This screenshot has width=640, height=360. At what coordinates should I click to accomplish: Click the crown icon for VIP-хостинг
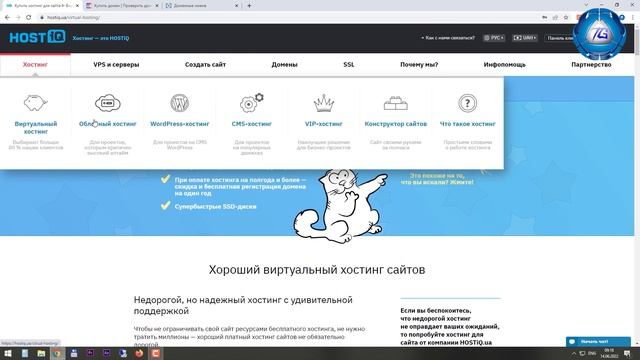tap(324, 103)
